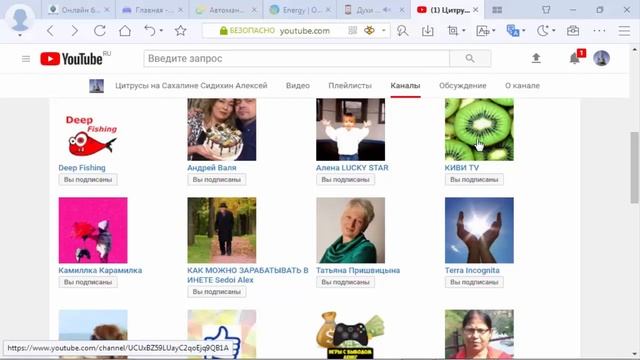Close the active YouTube browser tab
Image resolution: width=640 pixels, height=360 pixels.
pyautogui.click(x=476, y=10)
